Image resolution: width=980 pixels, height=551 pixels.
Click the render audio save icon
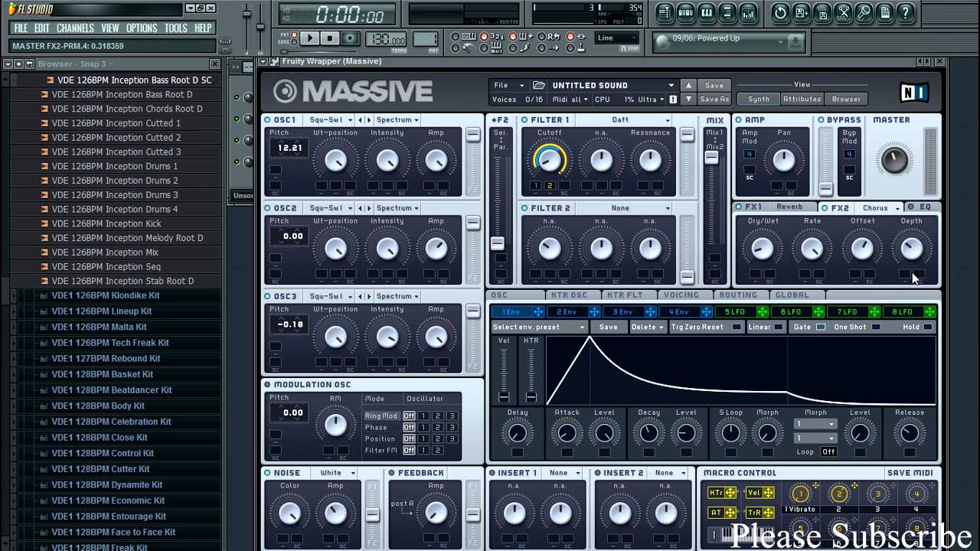823,12
